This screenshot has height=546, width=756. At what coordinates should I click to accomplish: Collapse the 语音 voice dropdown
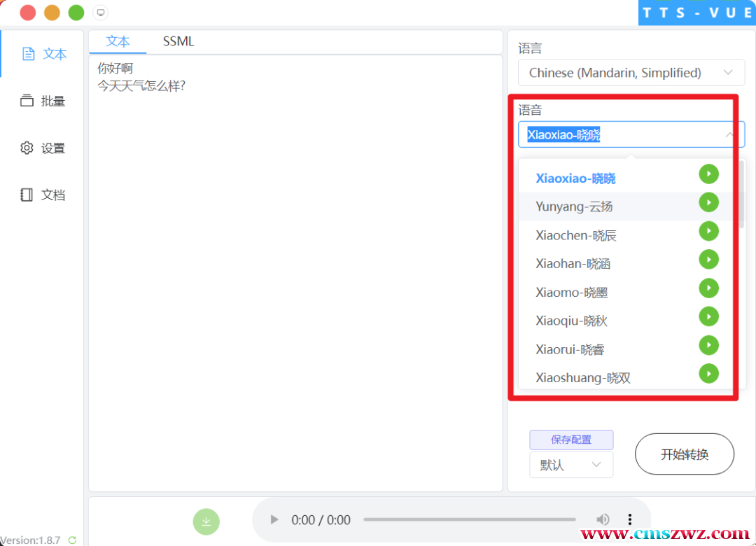click(x=729, y=134)
